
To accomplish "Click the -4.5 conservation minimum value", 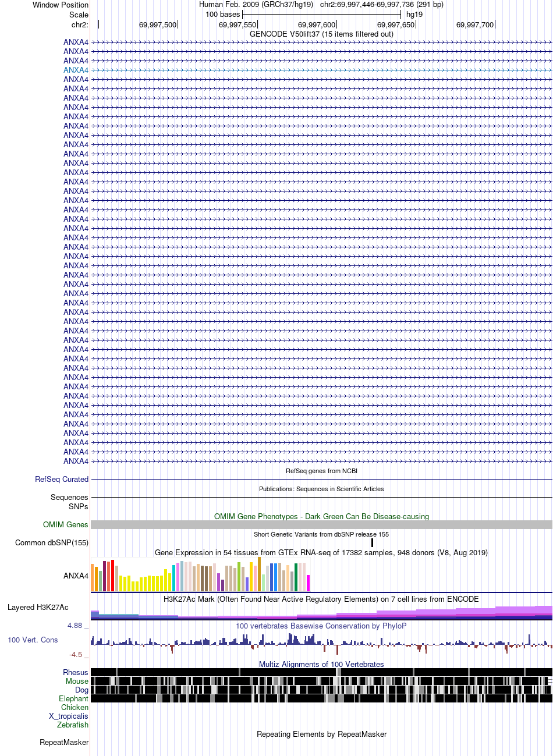I will coord(76,655).
